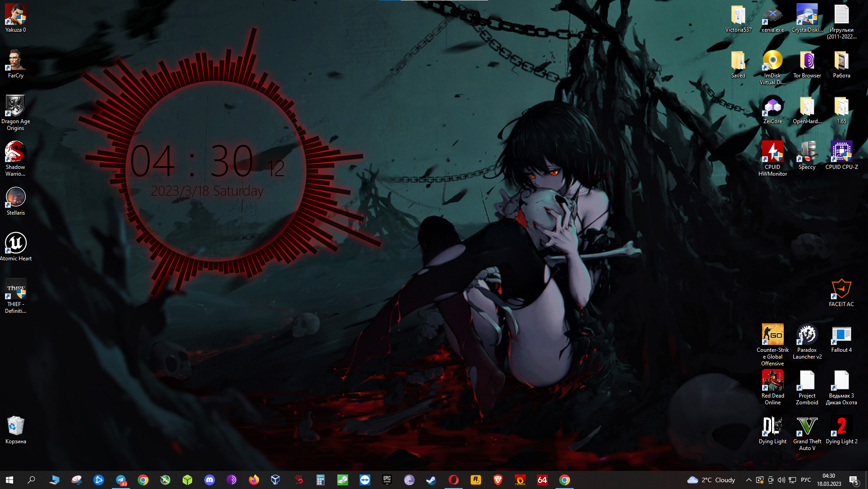Select the Project Zomboid shortcut

pos(807,388)
